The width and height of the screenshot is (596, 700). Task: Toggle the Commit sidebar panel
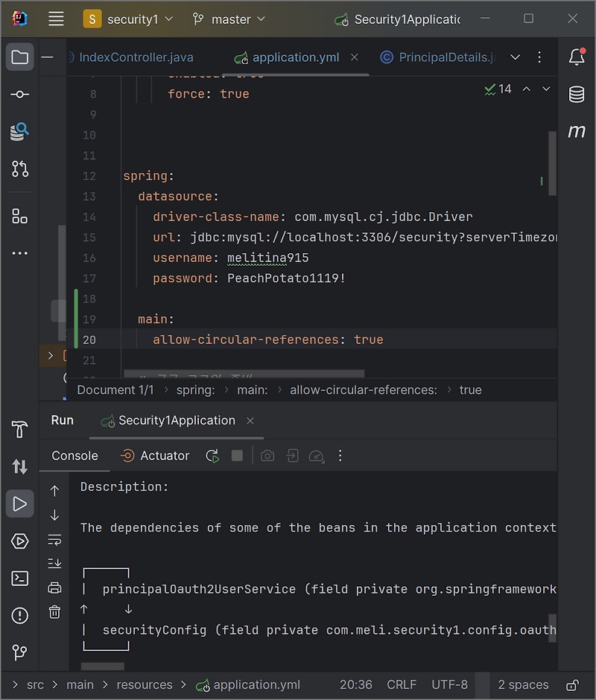(19, 94)
